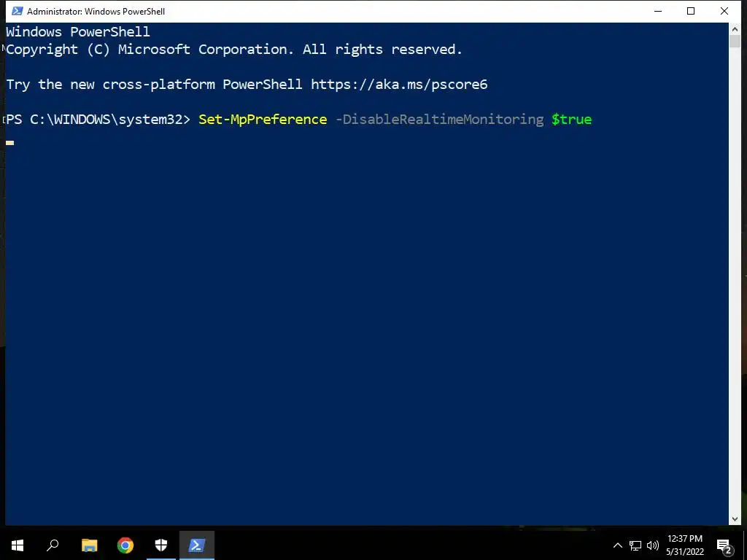Close the PowerShell window
747x560 pixels.
[724, 11]
